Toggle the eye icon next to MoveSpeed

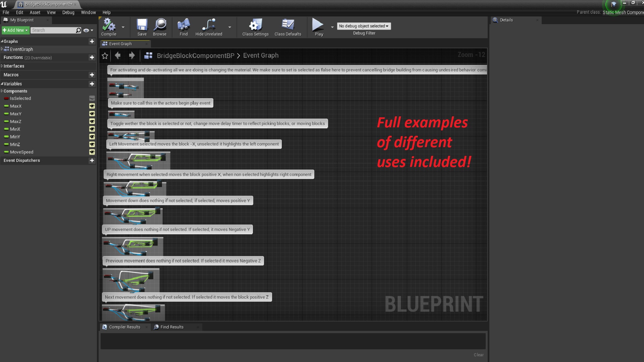coord(92,152)
